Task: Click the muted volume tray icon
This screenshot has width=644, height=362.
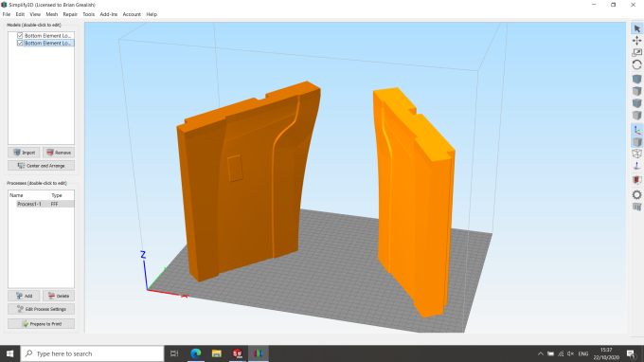Action: 570,353
